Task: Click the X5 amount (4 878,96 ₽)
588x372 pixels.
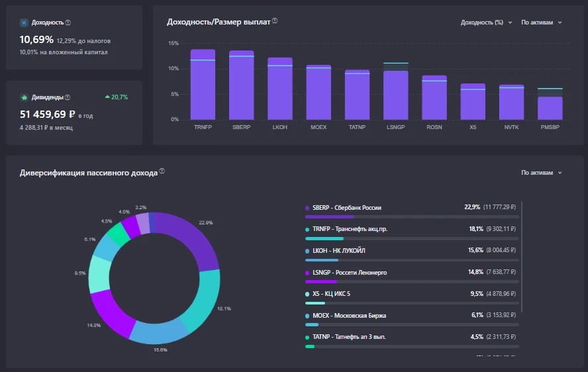Action: click(501, 294)
